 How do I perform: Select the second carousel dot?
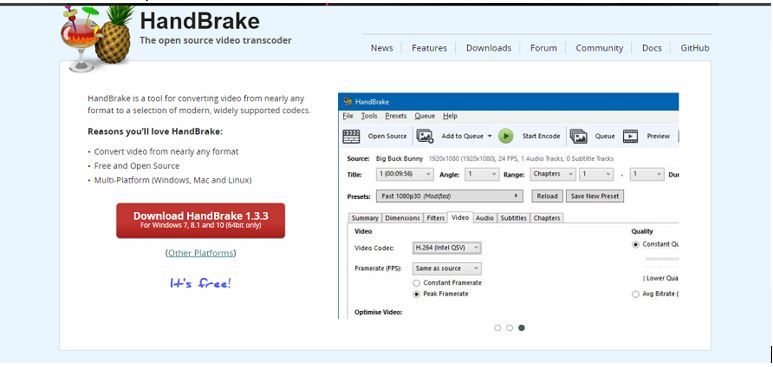(x=509, y=328)
